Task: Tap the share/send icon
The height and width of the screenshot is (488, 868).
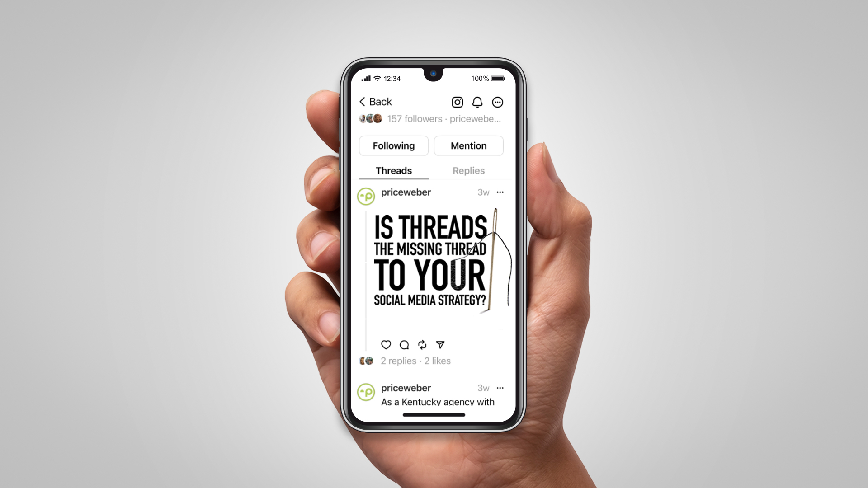Action: [x=439, y=344]
